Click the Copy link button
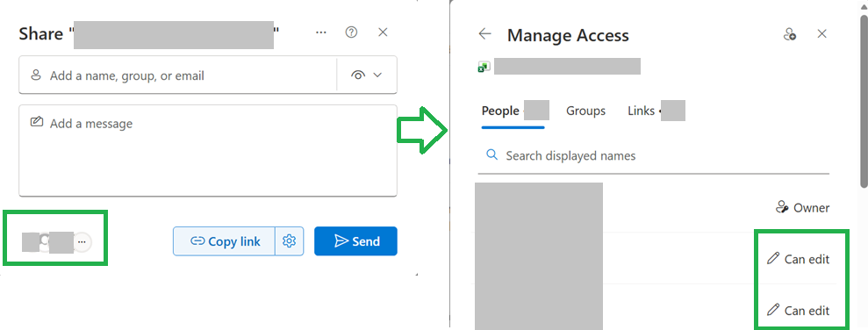The height and width of the screenshot is (330, 868). pyautogui.click(x=224, y=241)
